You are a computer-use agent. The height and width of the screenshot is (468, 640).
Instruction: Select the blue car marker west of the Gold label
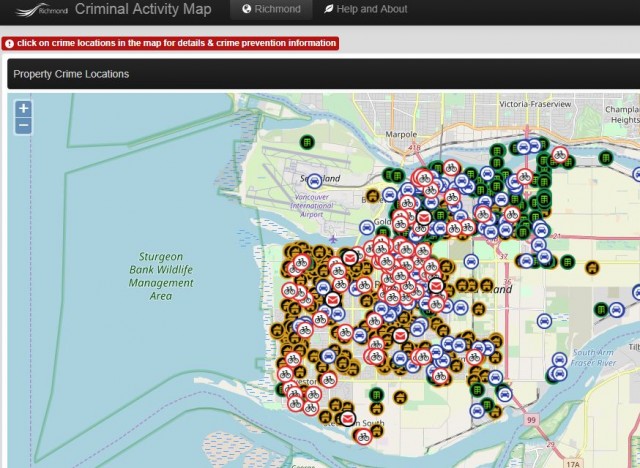coord(367,228)
